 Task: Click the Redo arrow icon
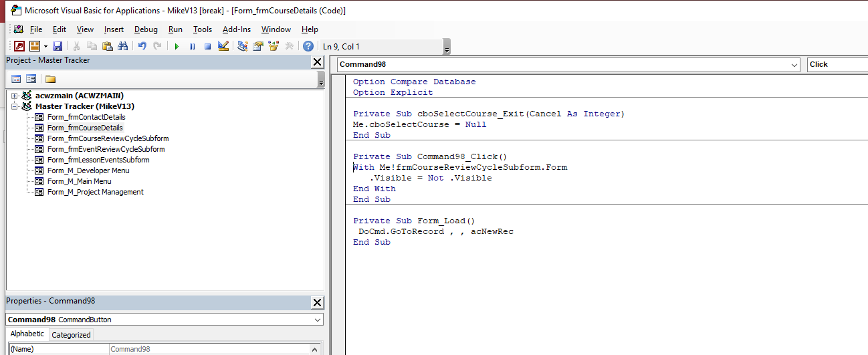tap(157, 46)
